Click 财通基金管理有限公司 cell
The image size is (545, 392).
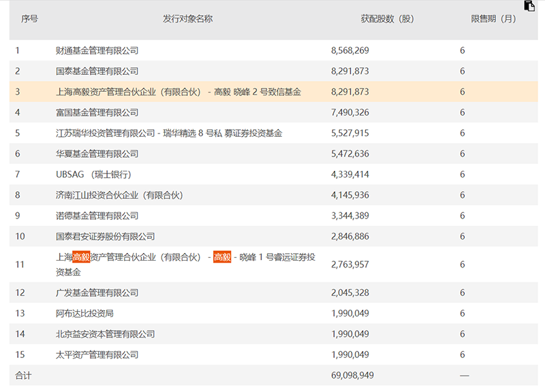pyautogui.click(x=97, y=50)
